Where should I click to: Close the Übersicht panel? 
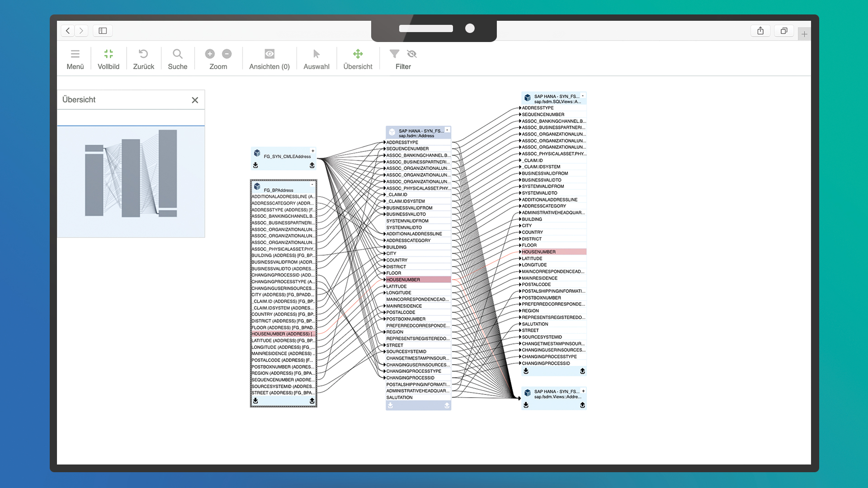point(195,100)
